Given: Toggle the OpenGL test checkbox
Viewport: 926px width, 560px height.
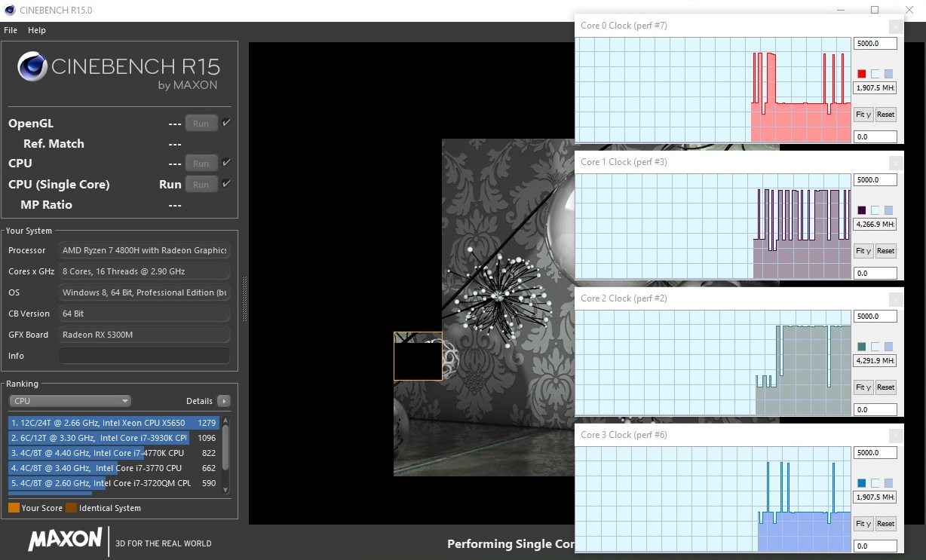Looking at the screenshot, I should pyautogui.click(x=226, y=123).
